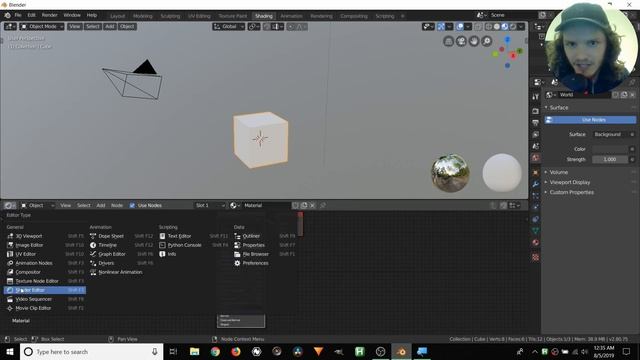
Task: Open File Browser editor
Action: tap(264, 254)
